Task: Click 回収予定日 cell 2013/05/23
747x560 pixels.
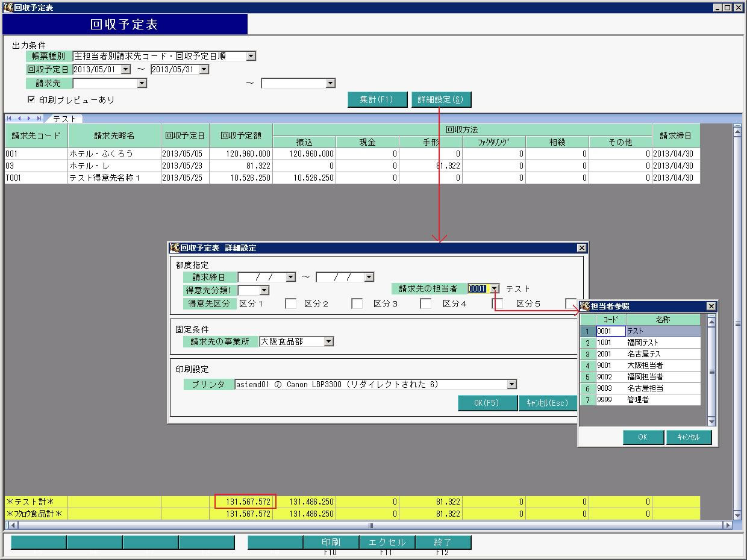Action: point(185,166)
